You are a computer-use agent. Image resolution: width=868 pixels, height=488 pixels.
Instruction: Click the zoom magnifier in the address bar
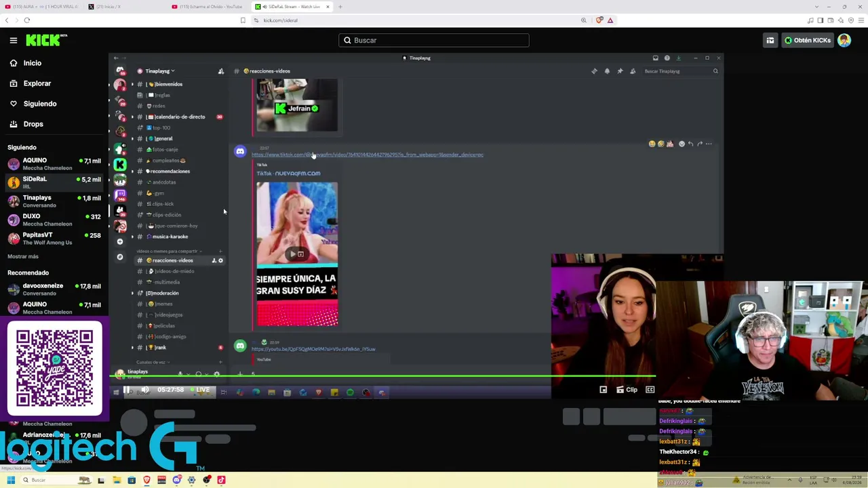[583, 20]
